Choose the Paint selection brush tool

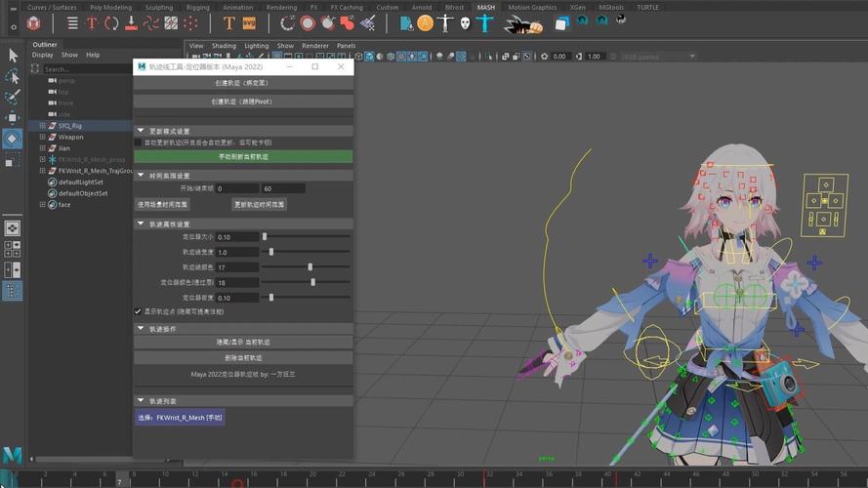[x=12, y=97]
